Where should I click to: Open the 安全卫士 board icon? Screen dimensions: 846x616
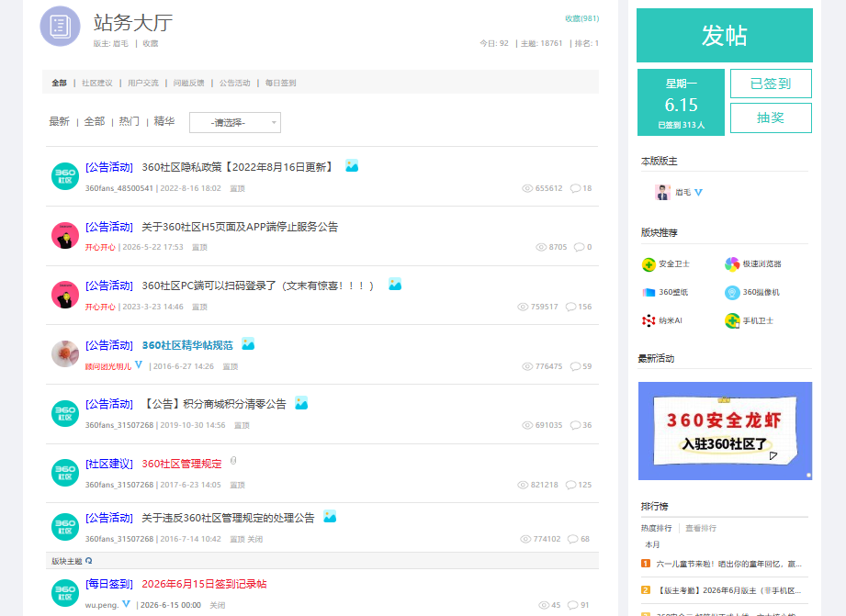[649, 264]
